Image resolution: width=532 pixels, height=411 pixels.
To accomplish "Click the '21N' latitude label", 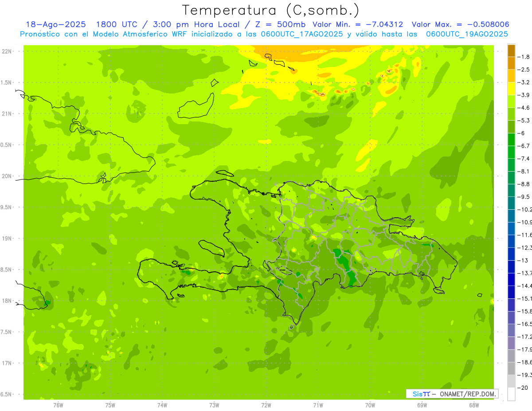I will pyautogui.click(x=7, y=114).
